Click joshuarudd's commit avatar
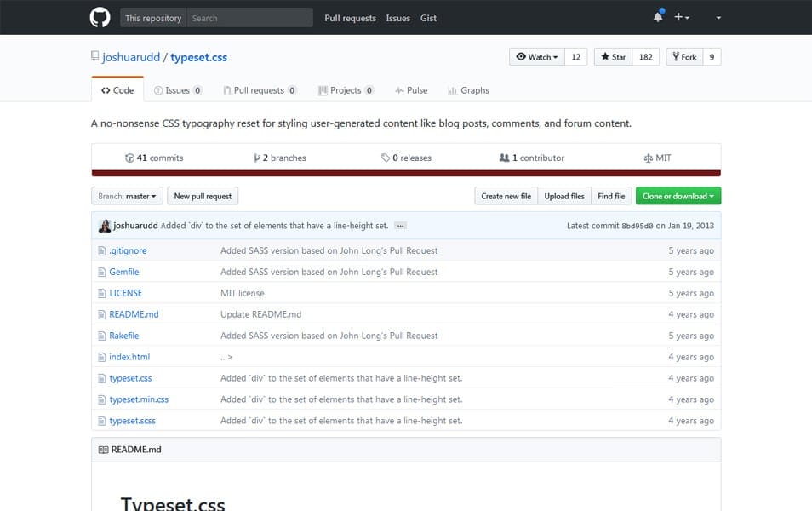Screen dimensions: 812x511 [104, 225]
